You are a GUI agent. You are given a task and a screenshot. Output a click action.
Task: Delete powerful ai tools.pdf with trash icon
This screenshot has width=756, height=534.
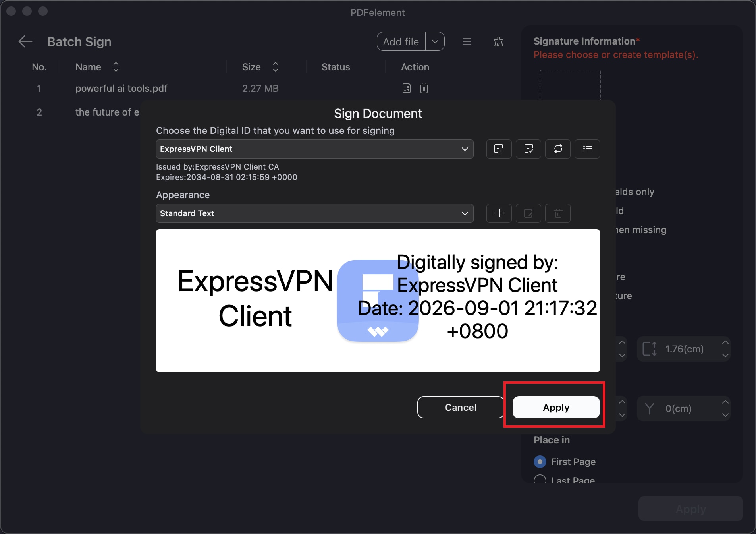click(424, 88)
